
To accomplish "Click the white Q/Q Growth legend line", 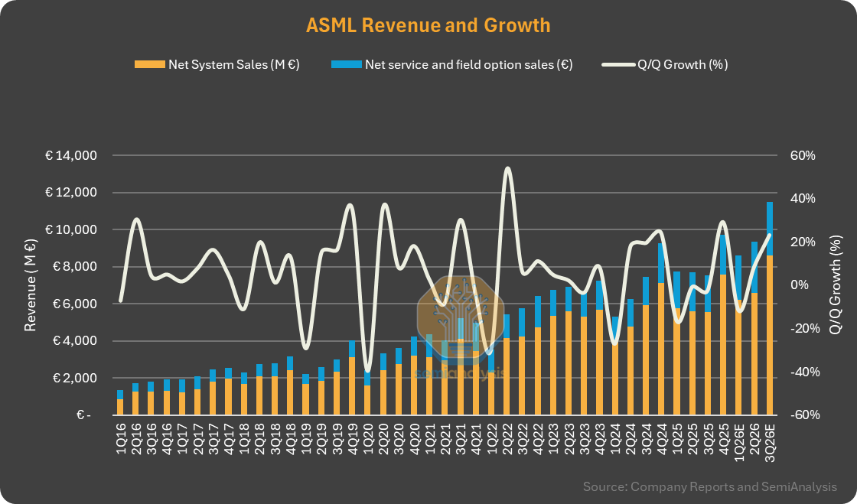I will (x=619, y=64).
